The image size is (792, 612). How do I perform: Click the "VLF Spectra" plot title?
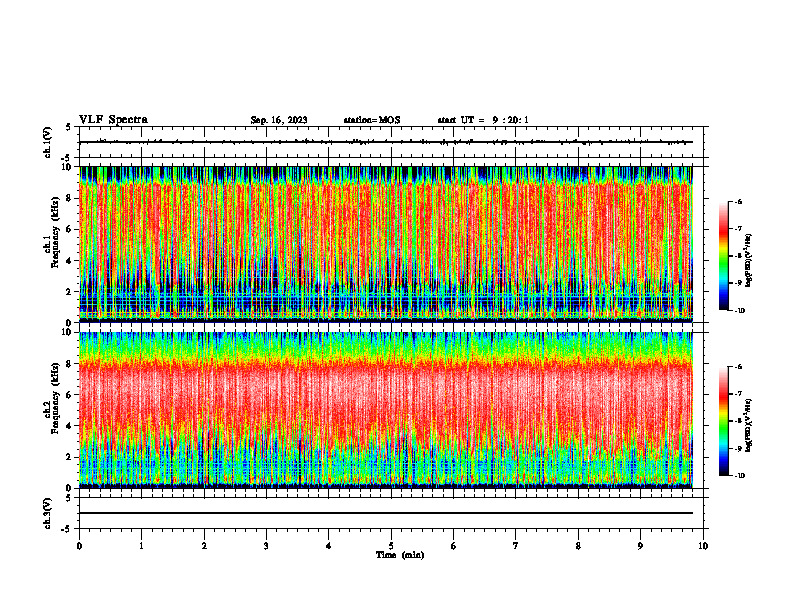113,120
